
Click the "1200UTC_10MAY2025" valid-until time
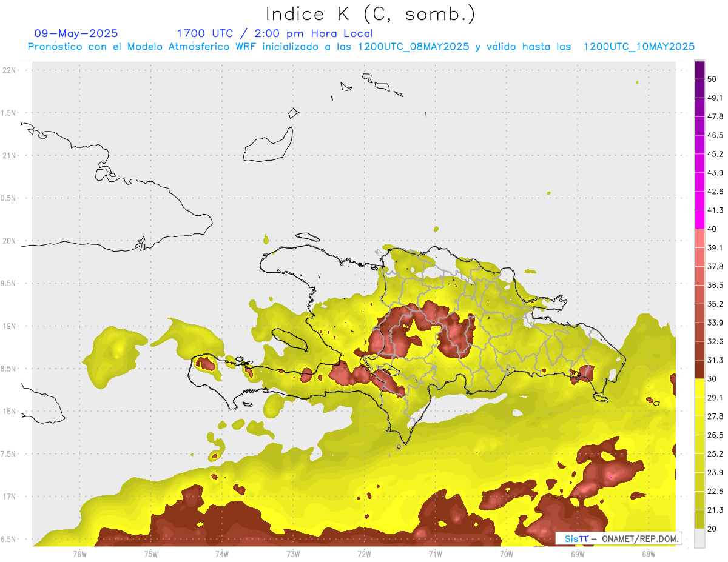click(639, 47)
